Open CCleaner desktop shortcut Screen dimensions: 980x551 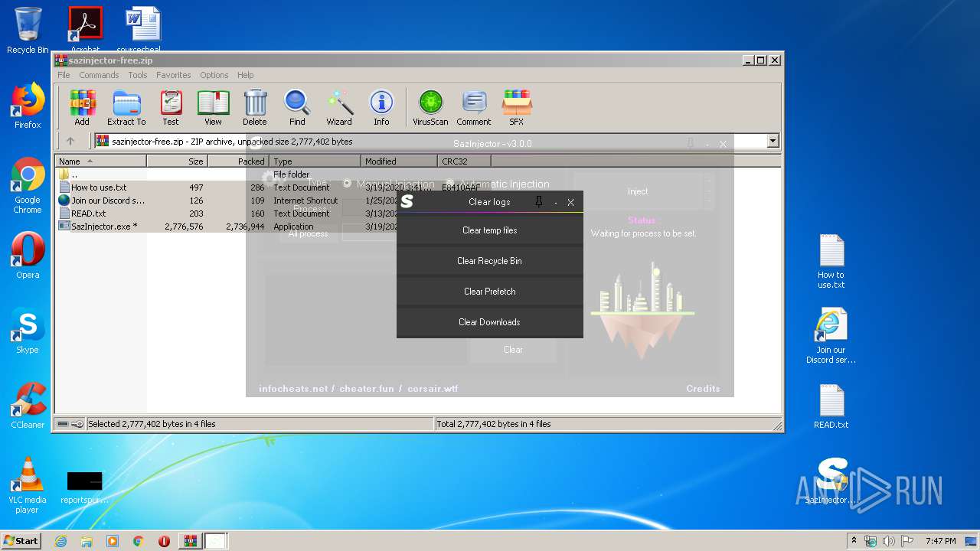click(x=28, y=406)
